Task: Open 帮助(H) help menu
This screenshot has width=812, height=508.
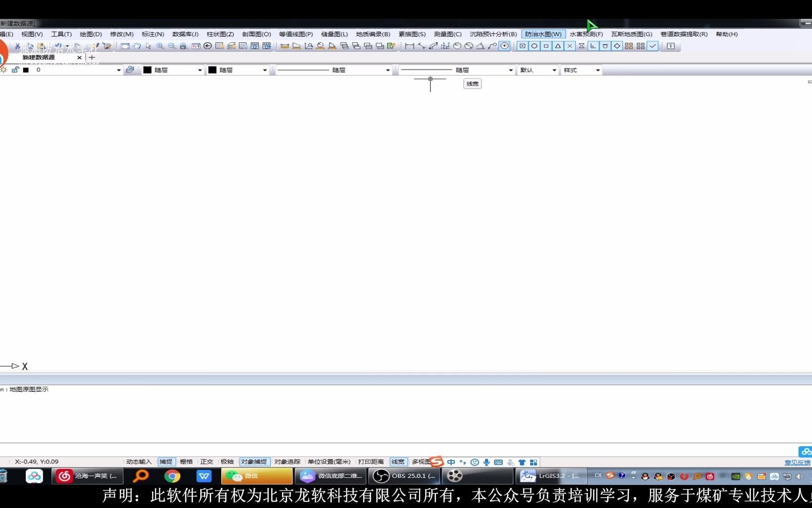Action: tap(726, 34)
